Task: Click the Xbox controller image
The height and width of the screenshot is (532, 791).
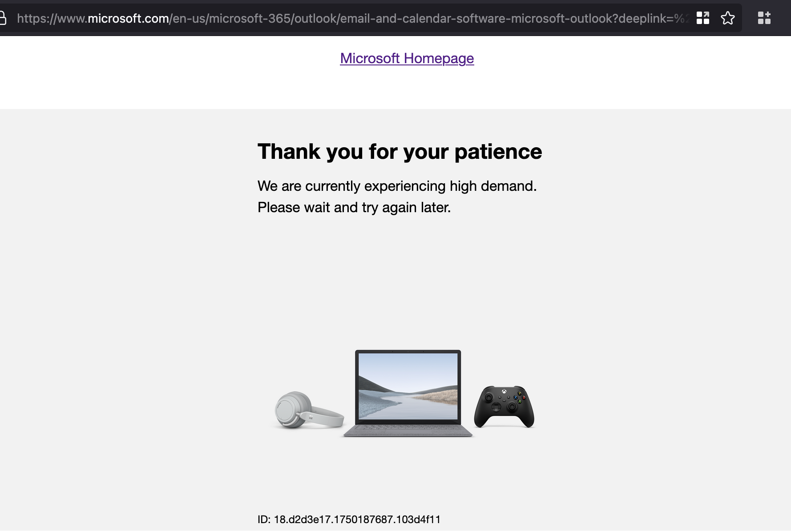Action: [x=504, y=407]
